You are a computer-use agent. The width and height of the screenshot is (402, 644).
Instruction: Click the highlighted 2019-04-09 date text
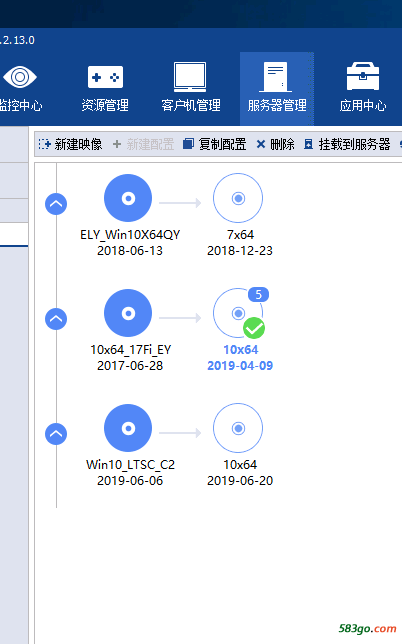click(240, 366)
